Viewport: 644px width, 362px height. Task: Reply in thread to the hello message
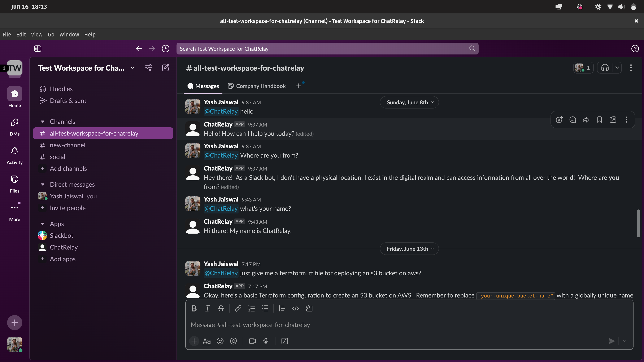(x=573, y=120)
